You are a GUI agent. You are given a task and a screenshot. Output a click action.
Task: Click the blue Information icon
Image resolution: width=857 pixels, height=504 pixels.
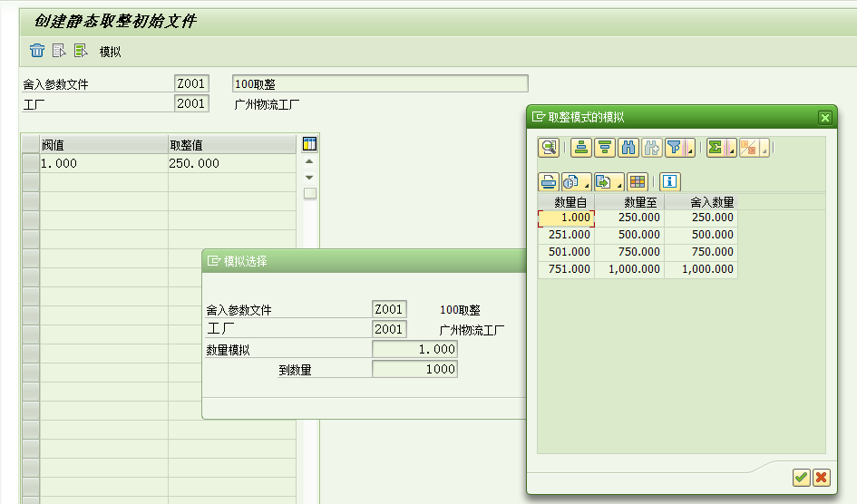tap(669, 181)
